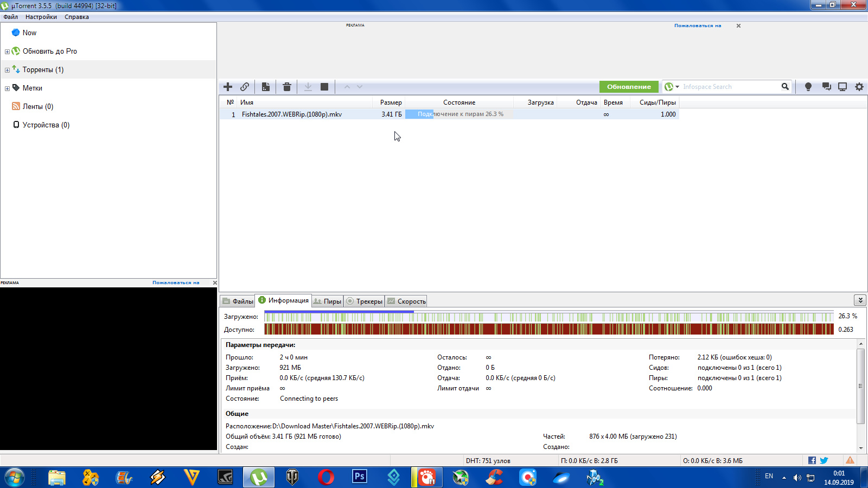Open the 'Справка' menu
Image resolution: width=868 pixels, height=488 pixels.
coord(76,17)
